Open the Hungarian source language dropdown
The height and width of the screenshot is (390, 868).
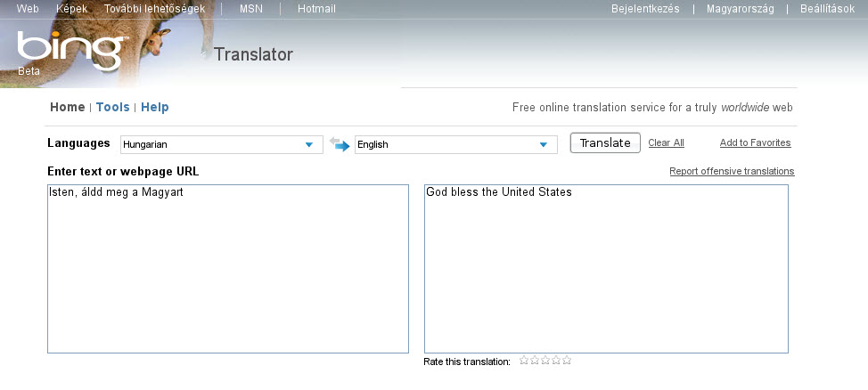click(x=221, y=144)
